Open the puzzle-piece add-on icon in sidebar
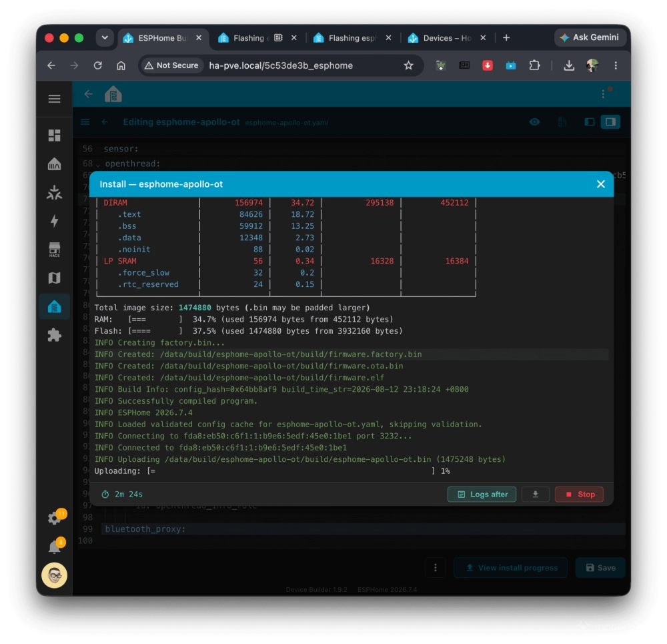This screenshot has width=667, height=644. click(54, 335)
